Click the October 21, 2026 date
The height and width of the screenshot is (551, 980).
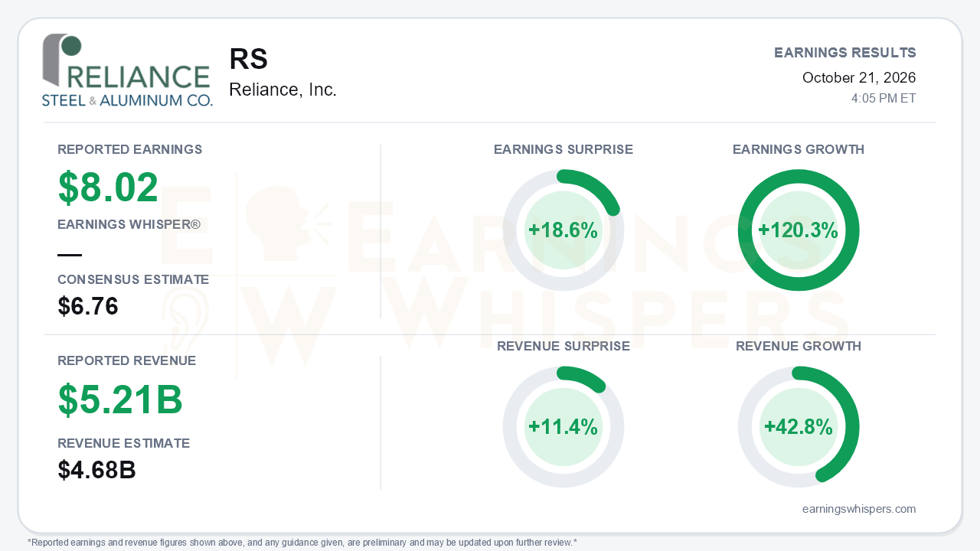pyautogui.click(x=859, y=78)
